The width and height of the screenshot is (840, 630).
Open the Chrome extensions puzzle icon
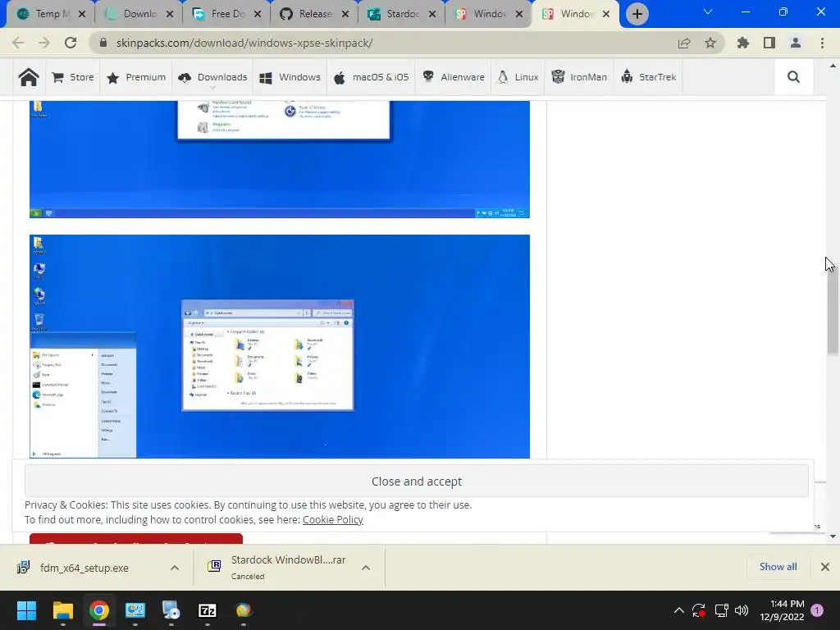tap(743, 43)
